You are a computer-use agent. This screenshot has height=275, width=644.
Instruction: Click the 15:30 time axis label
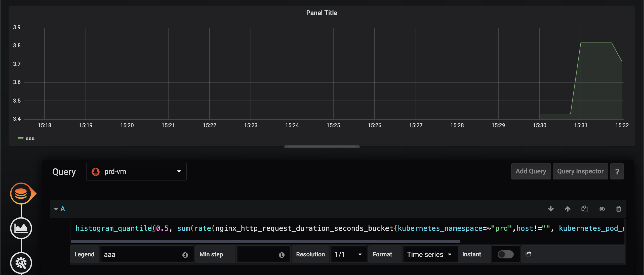click(539, 125)
